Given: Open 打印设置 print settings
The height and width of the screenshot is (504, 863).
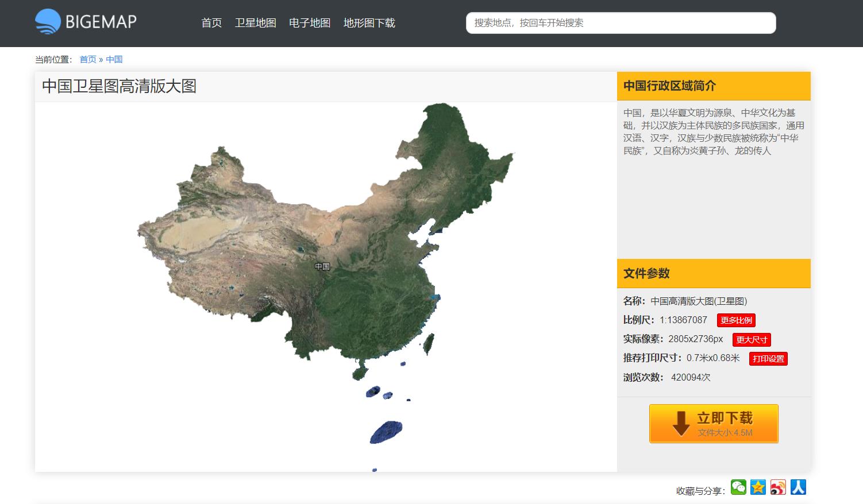Looking at the screenshot, I should coord(768,358).
